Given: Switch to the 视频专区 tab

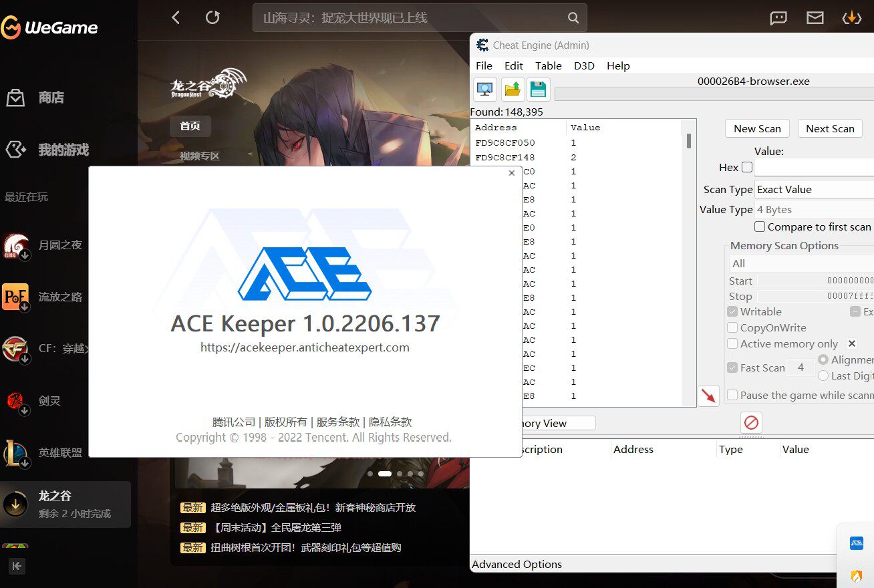Looking at the screenshot, I should click(x=199, y=156).
